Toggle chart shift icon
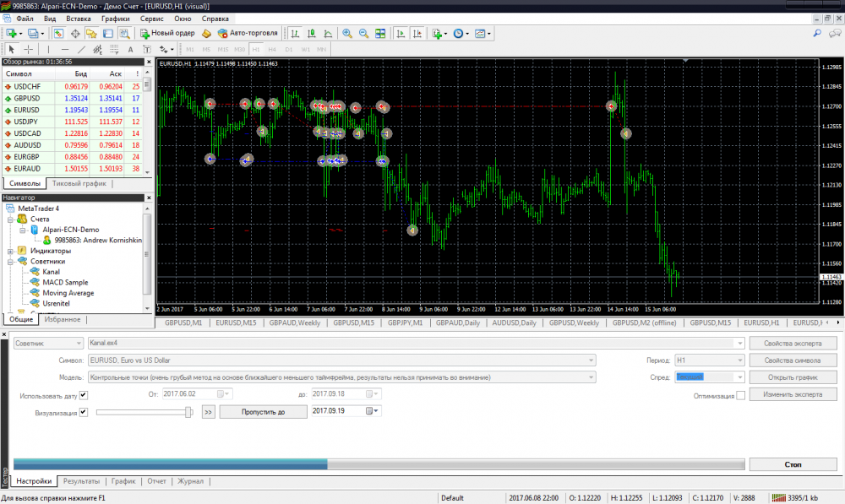The width and height of the screenshot is (845, 504). [x=417, y=34]
